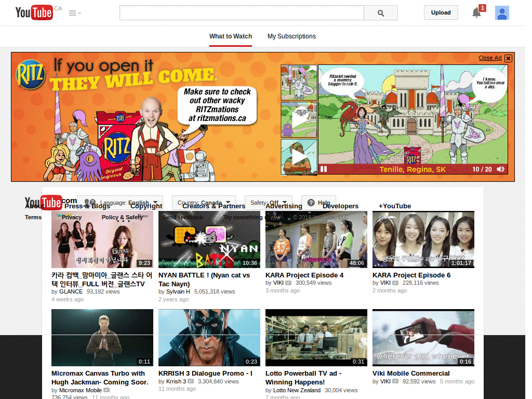Open the Language: English dropdown
The width and height of the screenshot is (532, 399).
coord(120,203)
